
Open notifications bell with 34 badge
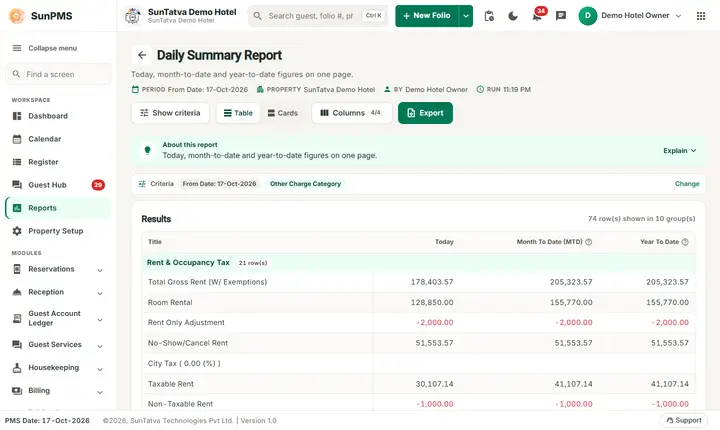[537, 15]
